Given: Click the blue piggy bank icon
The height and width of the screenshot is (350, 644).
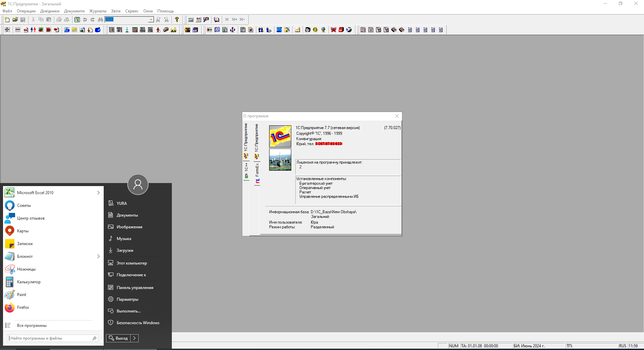Looking at the screenshot, I should (x=98, y=30).
